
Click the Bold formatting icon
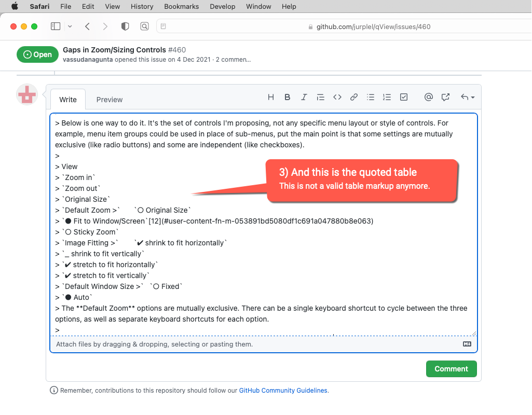pos(287,97)
